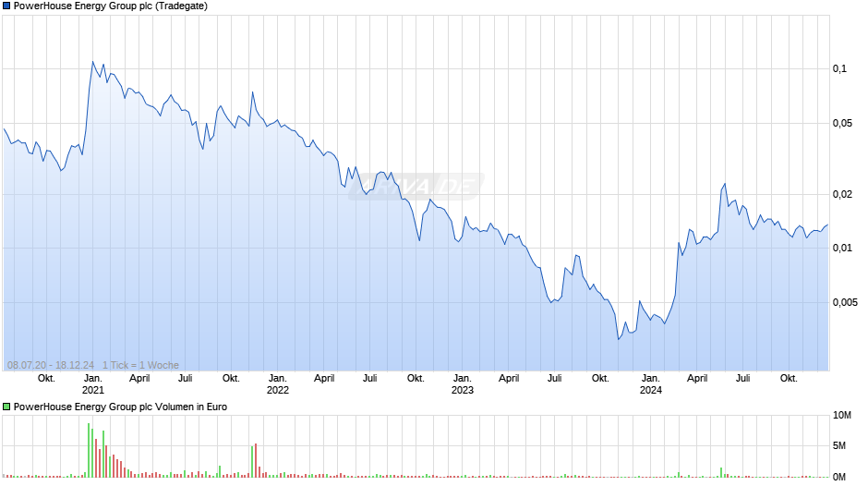Click the 0,02 price axis label
Image resolution: width=868 pixels, height=486 pixels.
coord(842,194)
